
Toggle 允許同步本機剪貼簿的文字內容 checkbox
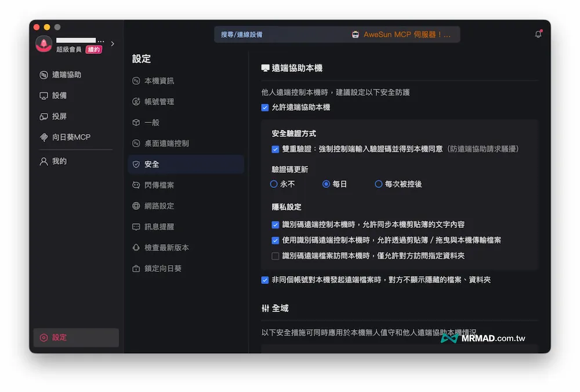pos(275,225)
